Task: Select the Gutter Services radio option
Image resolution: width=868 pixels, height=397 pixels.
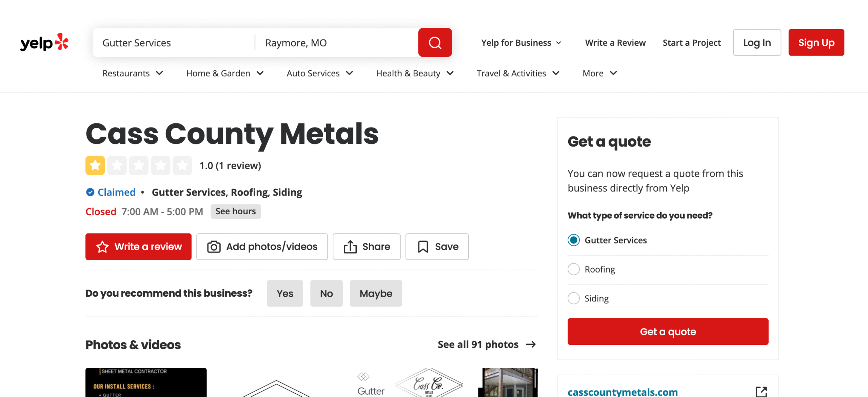Action: click(x=573, y=240)
